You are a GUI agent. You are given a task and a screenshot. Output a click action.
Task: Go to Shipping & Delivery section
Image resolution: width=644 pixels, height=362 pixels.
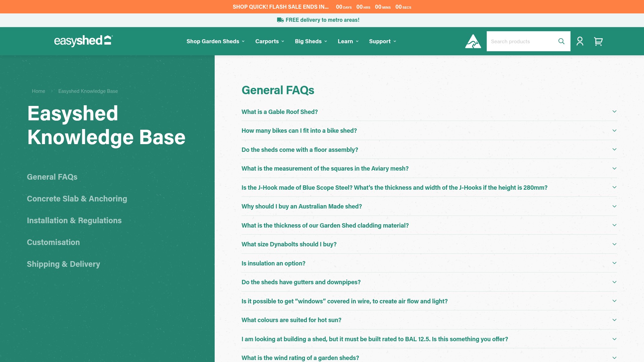tap(63, 264)
